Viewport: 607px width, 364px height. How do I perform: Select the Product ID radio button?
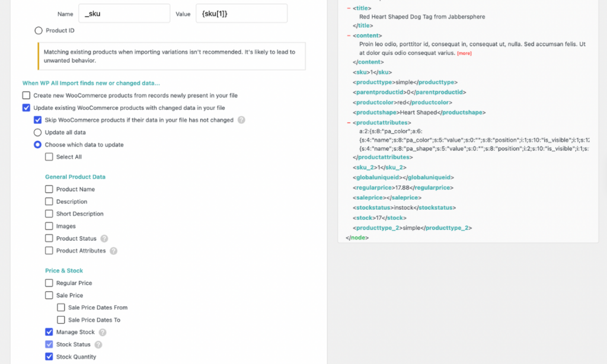pyautogui.click(x=39, y=31)
